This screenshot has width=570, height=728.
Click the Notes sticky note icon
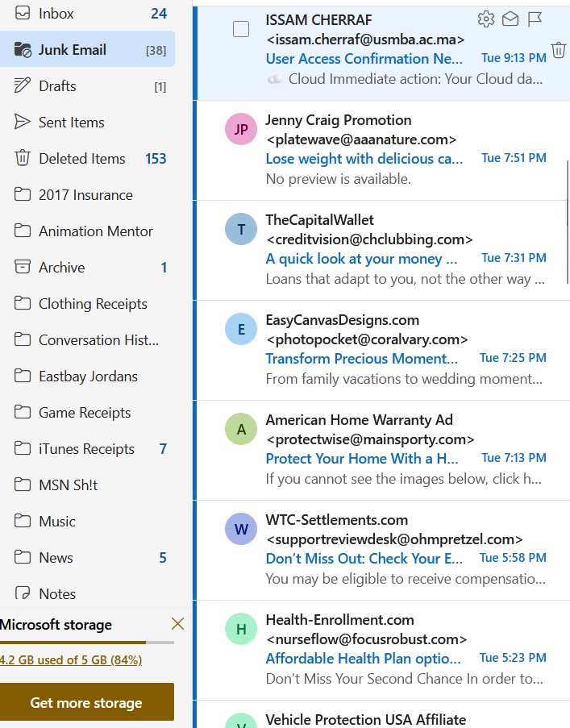[23, 593]
